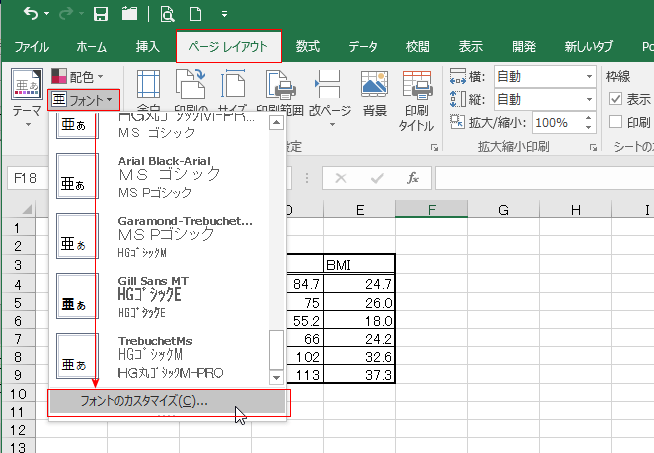Open print preview from quick access toolbar
This screenshot has height=453, width=654.
point(167,14)
